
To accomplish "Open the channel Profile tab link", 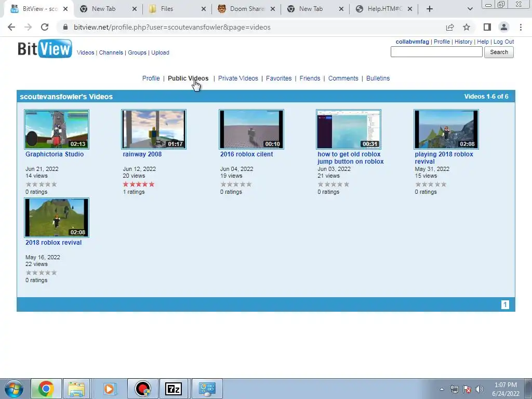I will point(151,78).
